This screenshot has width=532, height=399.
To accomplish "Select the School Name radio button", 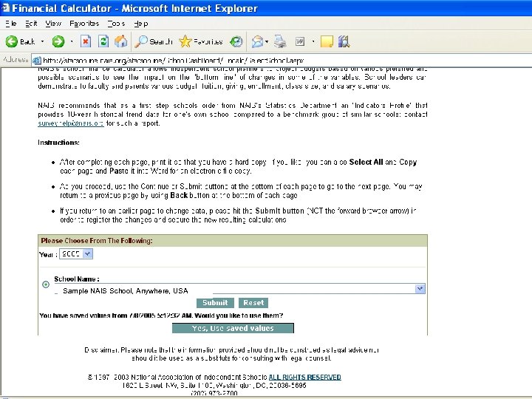I will pyautogui.click(x=46, y=284).
